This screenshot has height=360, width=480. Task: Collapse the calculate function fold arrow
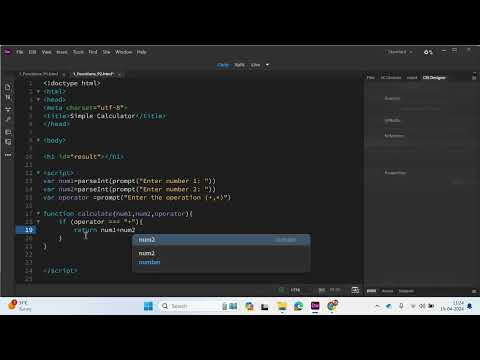tap(38, 213)
